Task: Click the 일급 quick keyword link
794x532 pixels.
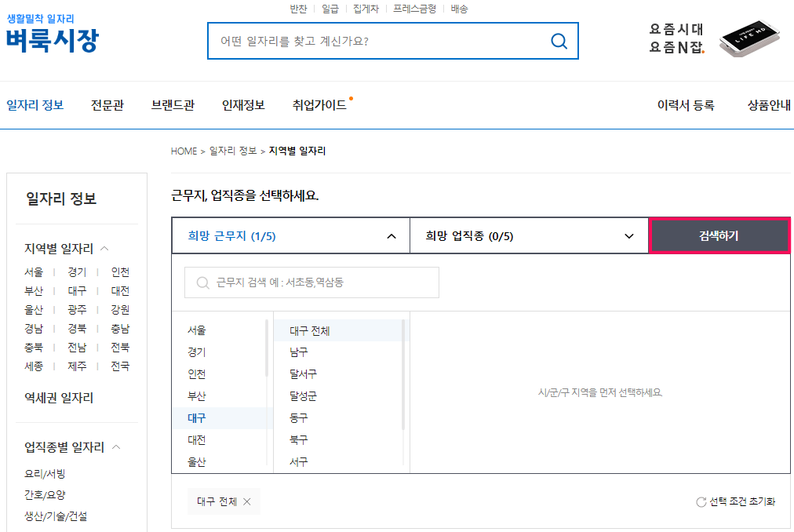Action: click(x=330, y=9)
